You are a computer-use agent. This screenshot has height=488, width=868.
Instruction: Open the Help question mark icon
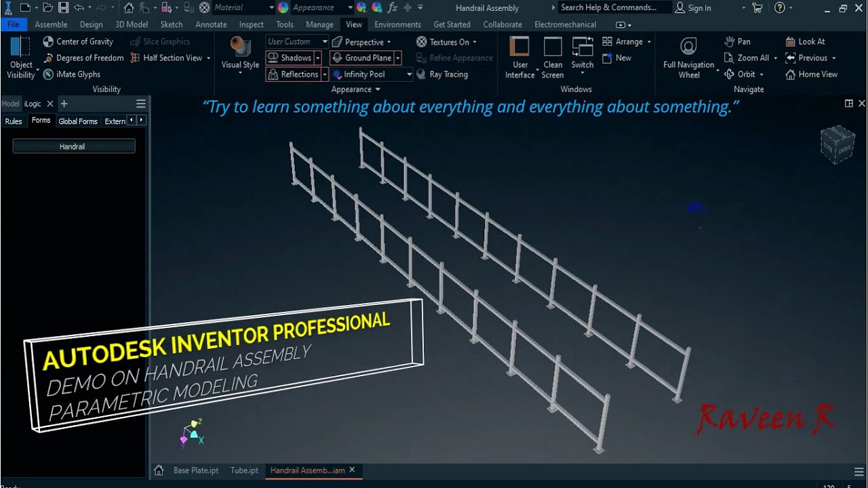click(x=779, y=7)
